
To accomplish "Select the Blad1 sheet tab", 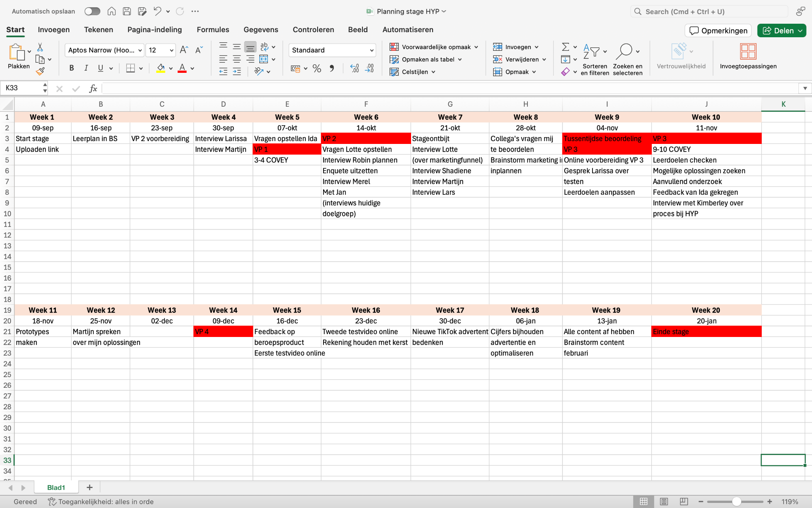I will [56, 488].
